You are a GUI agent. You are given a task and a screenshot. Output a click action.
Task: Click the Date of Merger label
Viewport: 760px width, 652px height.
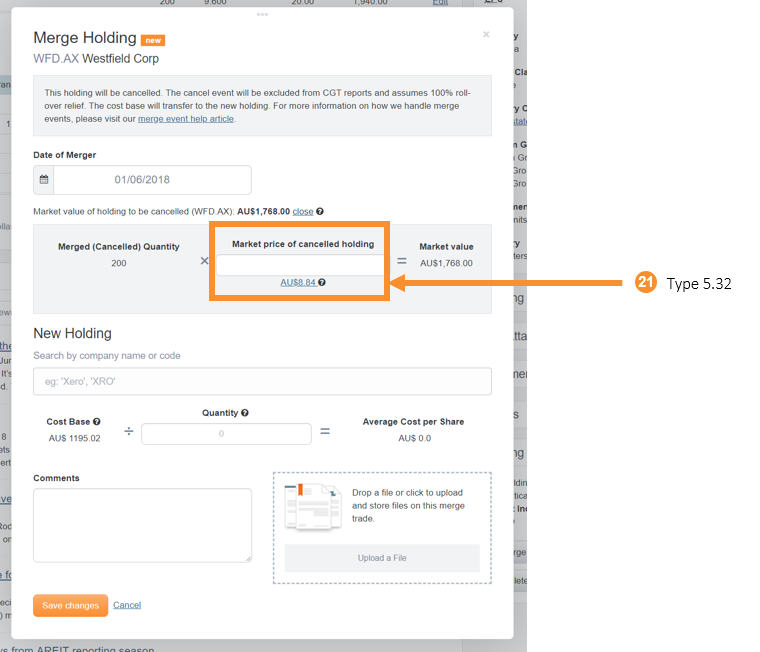click(64, 155)
